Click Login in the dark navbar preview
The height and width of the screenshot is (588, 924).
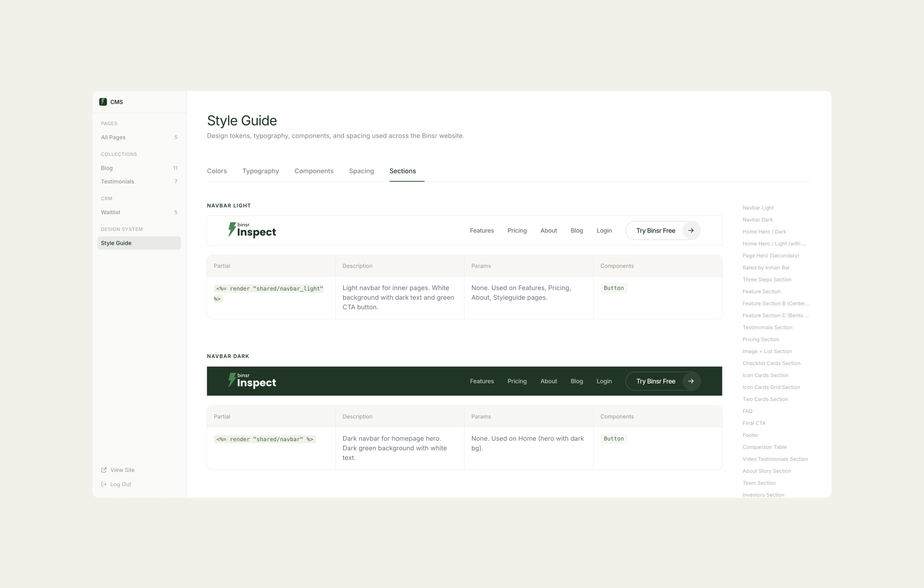tap(604, 381)
